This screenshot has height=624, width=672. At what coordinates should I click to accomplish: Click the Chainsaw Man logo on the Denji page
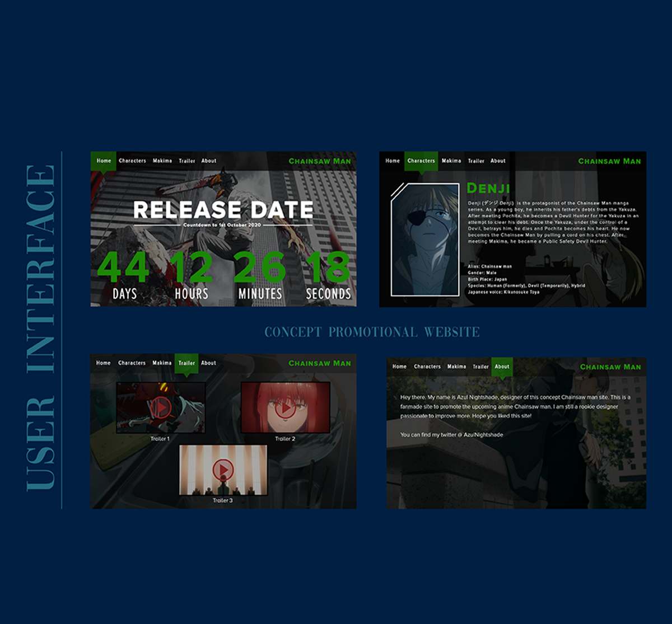[609, 161]
